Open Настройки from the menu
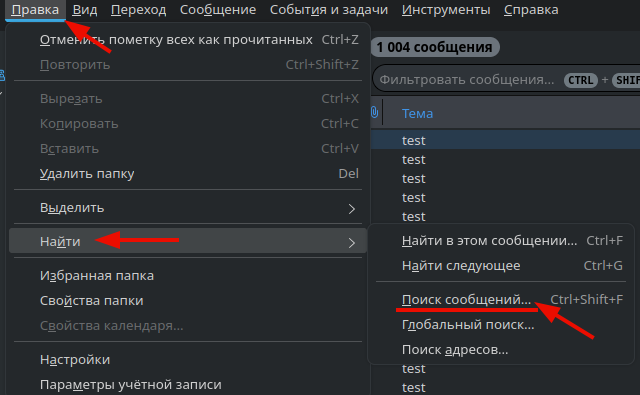 [188, 360]
